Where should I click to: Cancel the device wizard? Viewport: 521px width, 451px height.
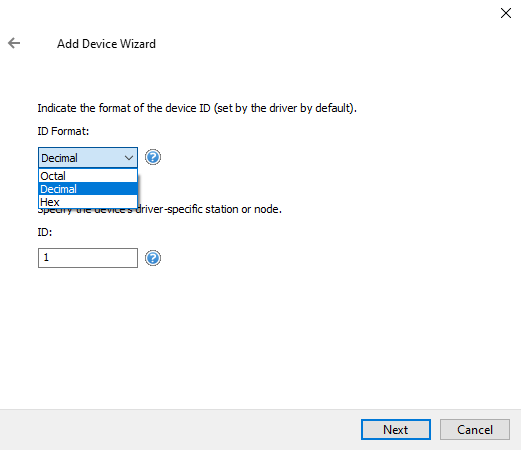click(475, 429)
